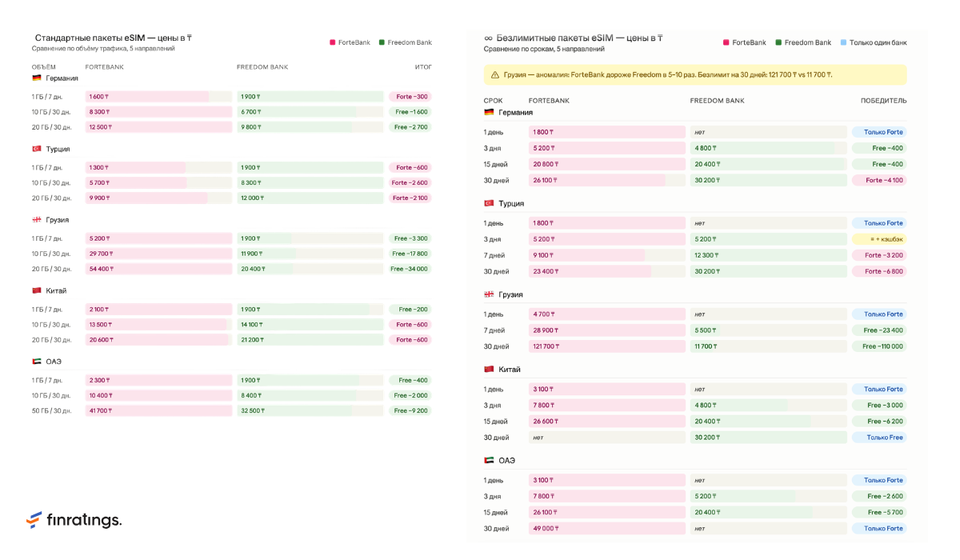Click the Turkey flag in unlimited packages table

pos(489,203)
